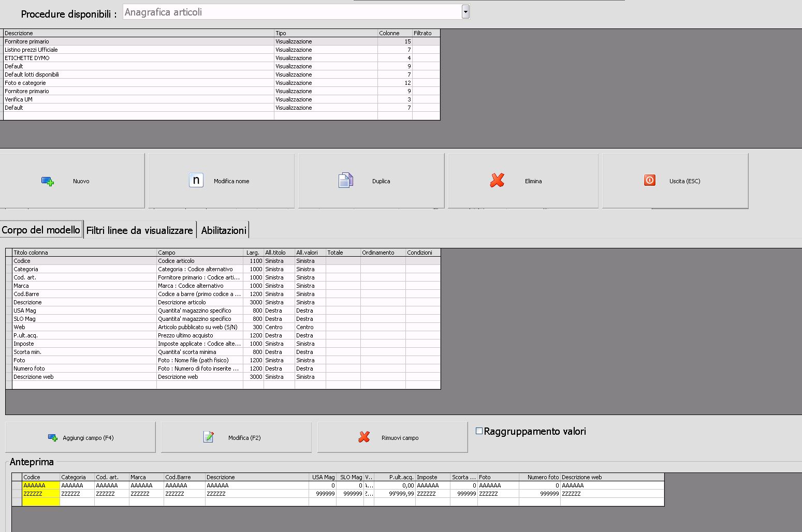Viewport: 802px width, 532px height.
Task: Select the Default lotti disponibili row
Action: coord(222,75)
